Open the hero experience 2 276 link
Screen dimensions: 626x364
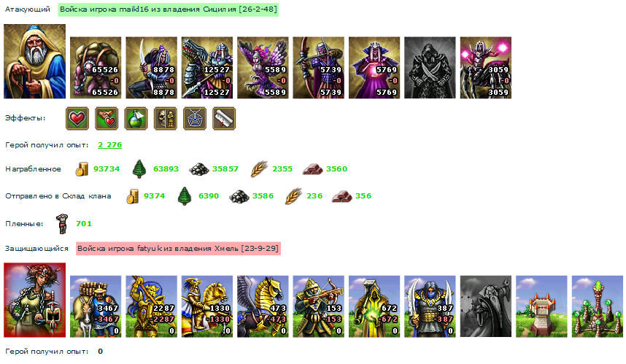click(x=109, y=145)
